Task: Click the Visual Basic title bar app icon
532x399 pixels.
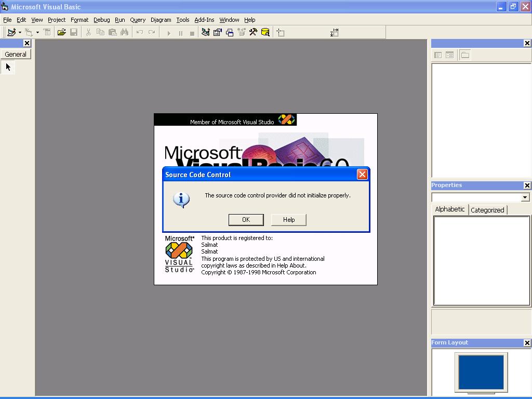Action: (4, 6)
